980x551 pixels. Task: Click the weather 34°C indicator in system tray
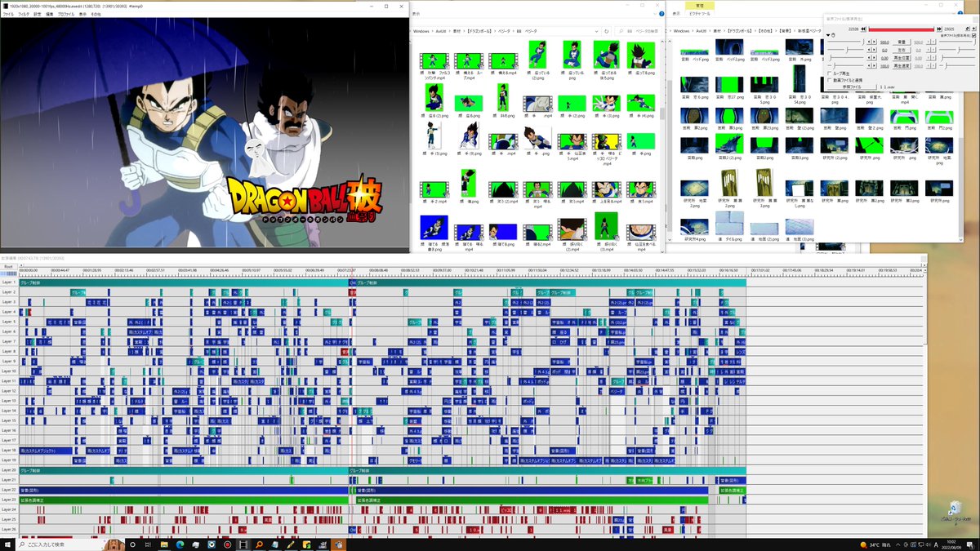[x=874, y=544]
